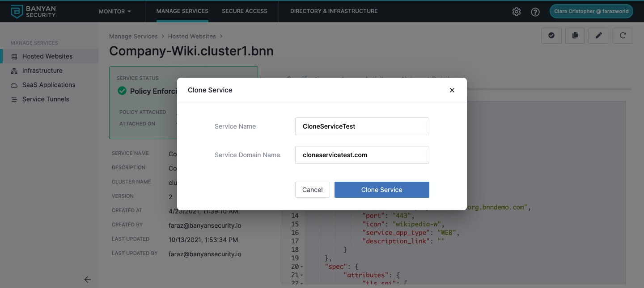This screenshot has height=288, width=644.
Task: Click the Banyan Security logo
Action: pos(34,12)
